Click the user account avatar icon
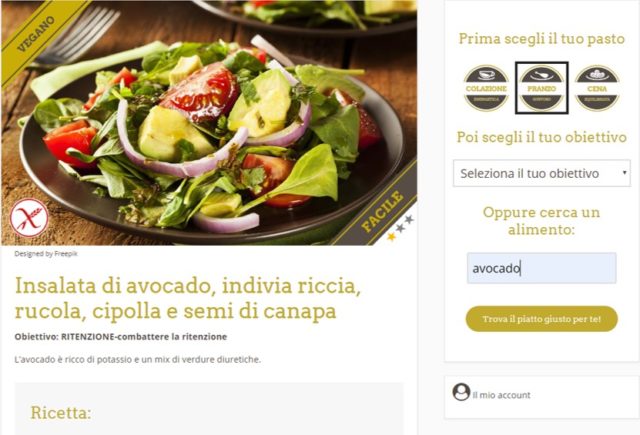Image resolution: width=640 pixels, height=435 pixels. pyautogui.click(x=461, y=392)
